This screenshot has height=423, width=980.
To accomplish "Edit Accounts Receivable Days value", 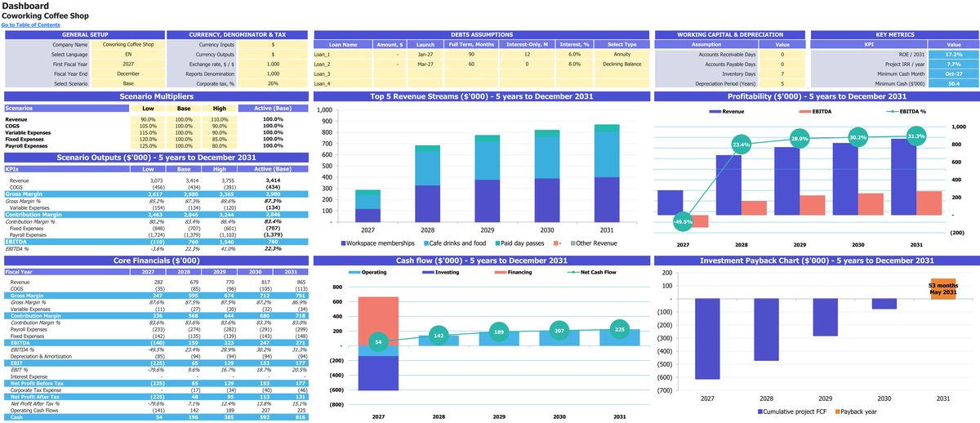I will pyautogui.click(x=782, y=54).
